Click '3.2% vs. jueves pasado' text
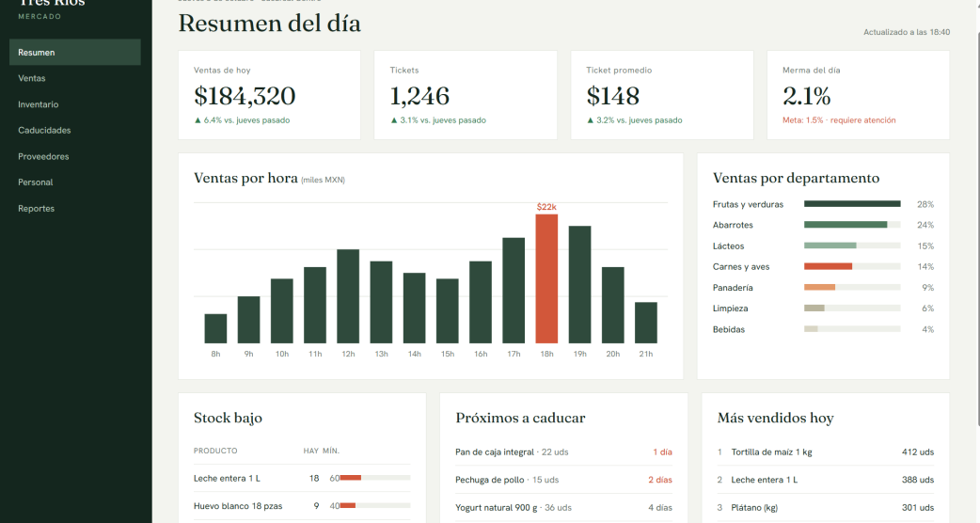980x523 pixels. coord(639,120)
